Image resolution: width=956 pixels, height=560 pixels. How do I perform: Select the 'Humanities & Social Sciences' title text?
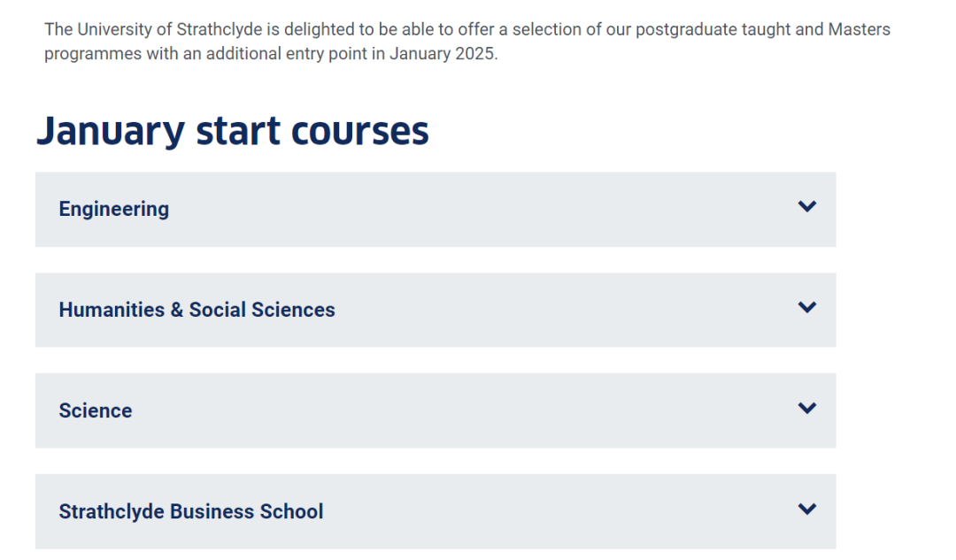[197, 311]
